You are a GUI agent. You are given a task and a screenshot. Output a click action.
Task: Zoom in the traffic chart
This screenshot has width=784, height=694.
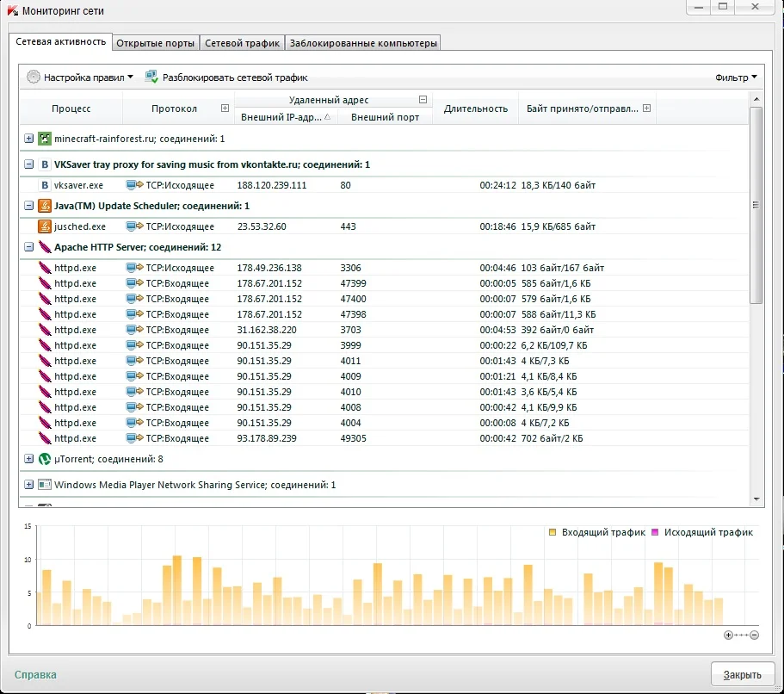pyautogui.click(x=728, y=635)
